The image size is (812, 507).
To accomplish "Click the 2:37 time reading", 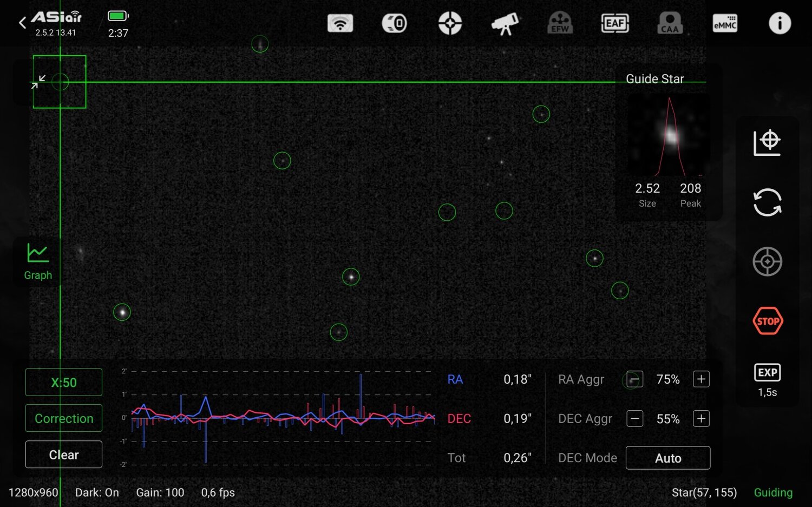I will coord(118,33).
